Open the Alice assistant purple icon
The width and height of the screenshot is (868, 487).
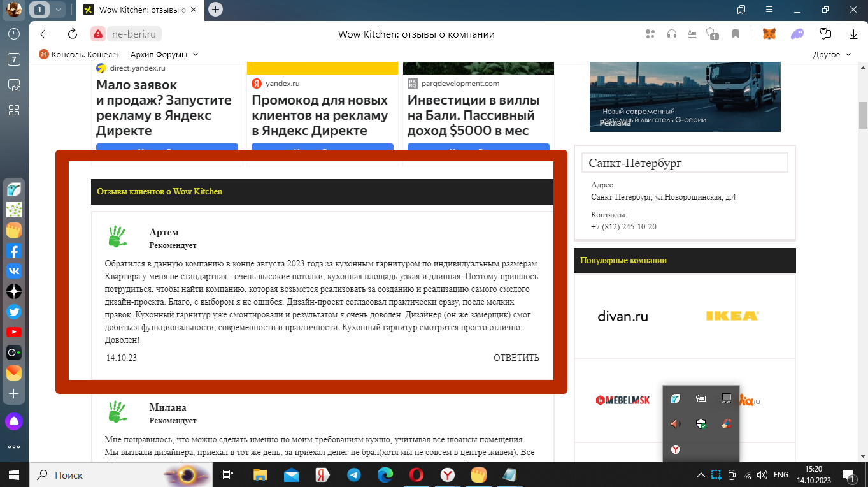point(14,421)
